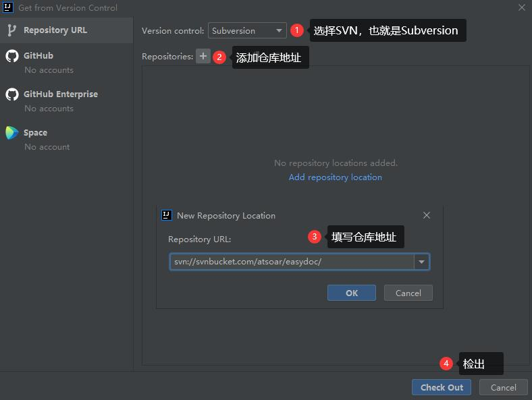Open the Version control Subversion dropdown
The height and width of the screenshot is (400, 532).
247,30
